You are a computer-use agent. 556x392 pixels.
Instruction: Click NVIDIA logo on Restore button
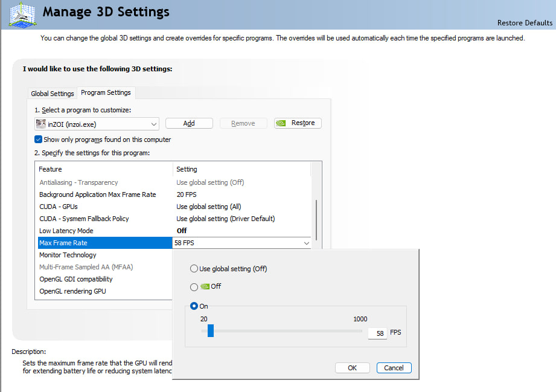pos(281,123)
